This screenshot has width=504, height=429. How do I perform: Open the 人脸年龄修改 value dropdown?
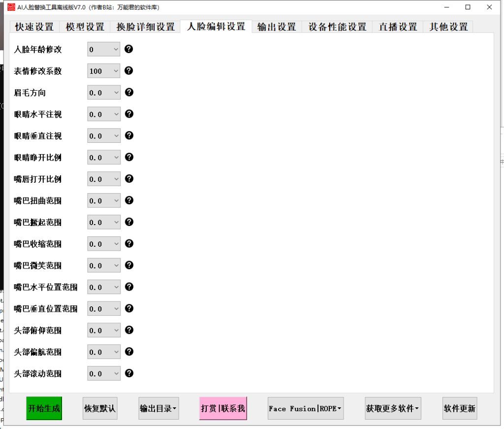tap(116, 49)
